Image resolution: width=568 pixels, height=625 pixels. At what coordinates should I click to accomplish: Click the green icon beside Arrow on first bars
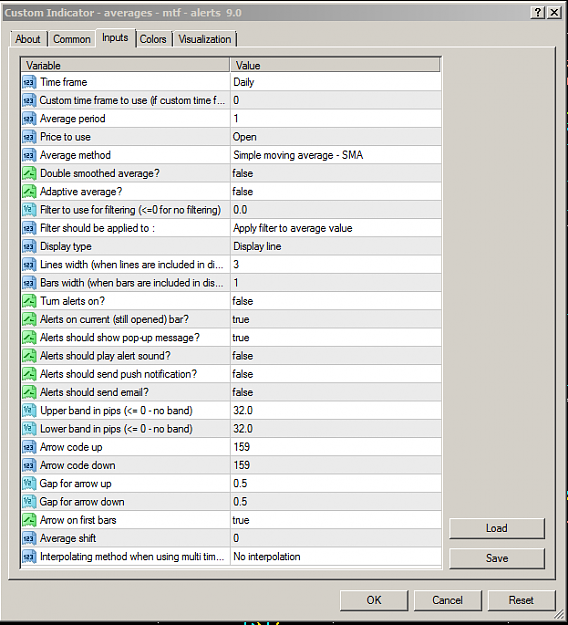(29, 520)
